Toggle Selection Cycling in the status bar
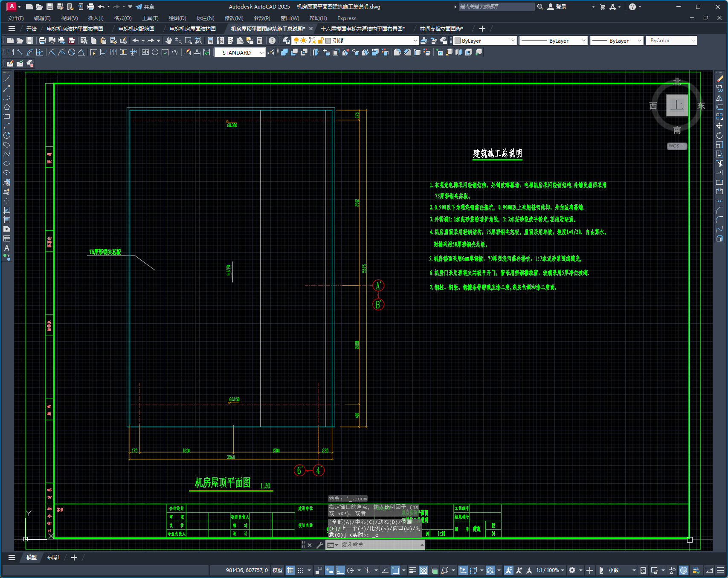728x578 pixels. tap(434, 570)
